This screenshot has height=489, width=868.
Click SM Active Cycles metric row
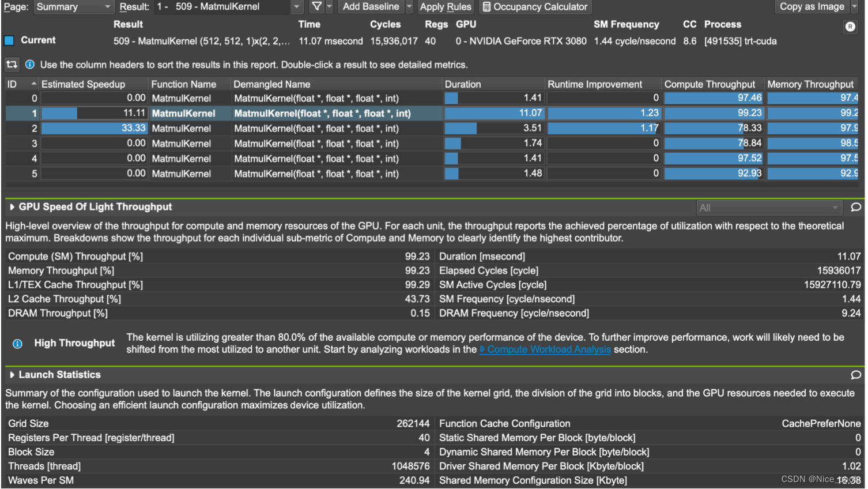[650, 285]
